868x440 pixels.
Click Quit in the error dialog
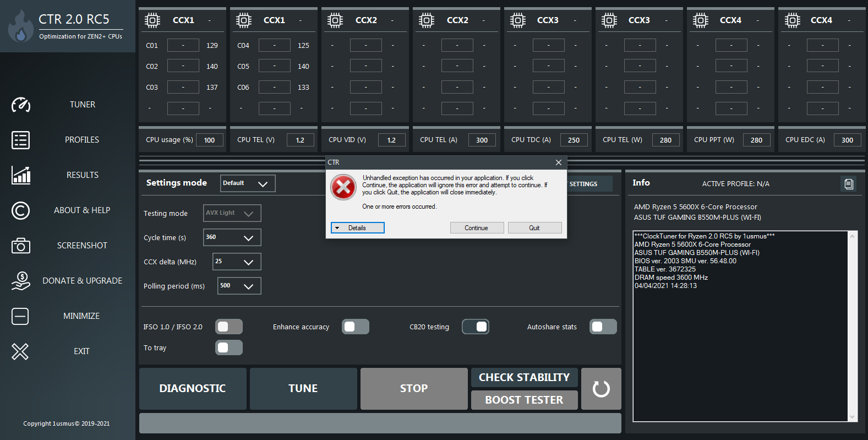click(x=534, y=228)
